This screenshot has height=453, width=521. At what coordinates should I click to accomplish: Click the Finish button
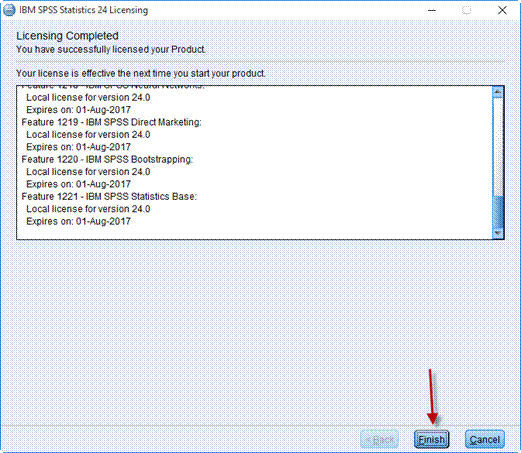[431, 439]
